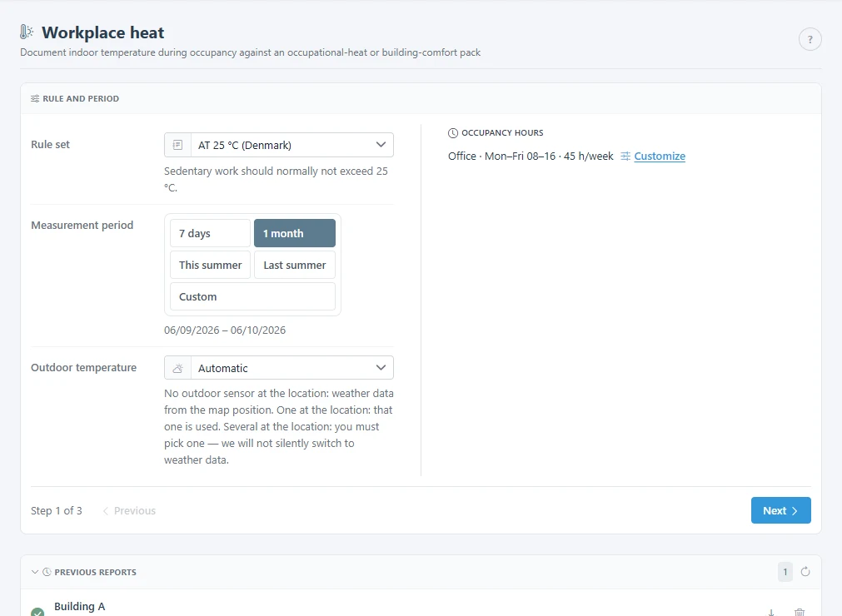The width and height of the screenshot is (842, 616).
Task: Collapse the Previous Reports section
Action: click(x=35, y=572)
